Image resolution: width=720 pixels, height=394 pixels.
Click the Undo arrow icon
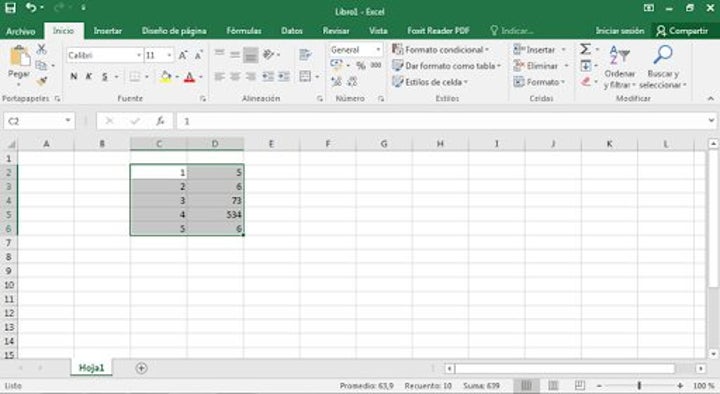pos(31,7)
